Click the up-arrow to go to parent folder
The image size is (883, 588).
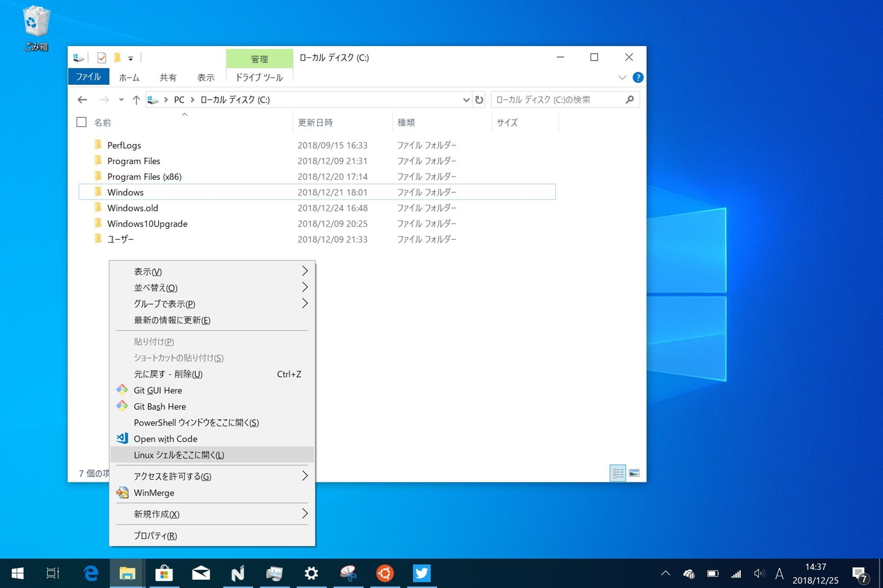(136, 99)
